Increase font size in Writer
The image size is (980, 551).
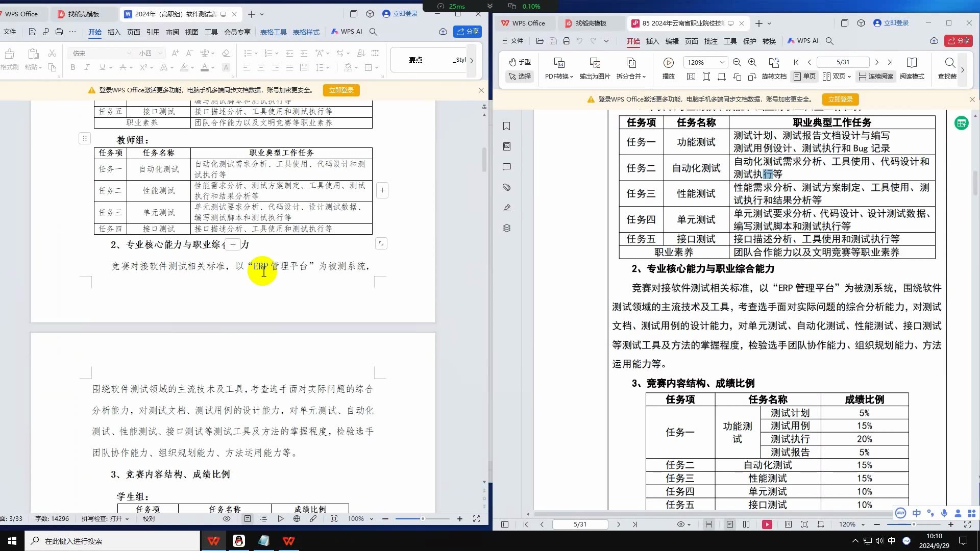pyautogui.click(x=175, y=53)
